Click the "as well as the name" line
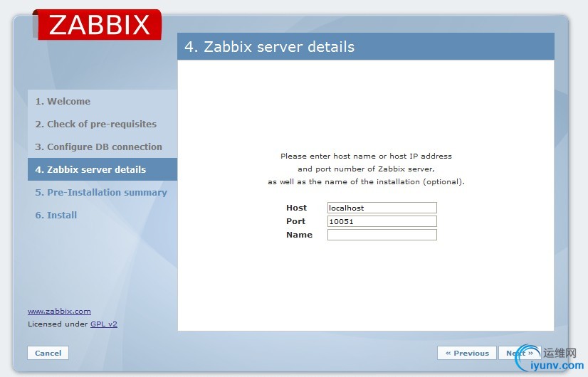Screen dimensions: 588x377 click(x=366, y=181)
